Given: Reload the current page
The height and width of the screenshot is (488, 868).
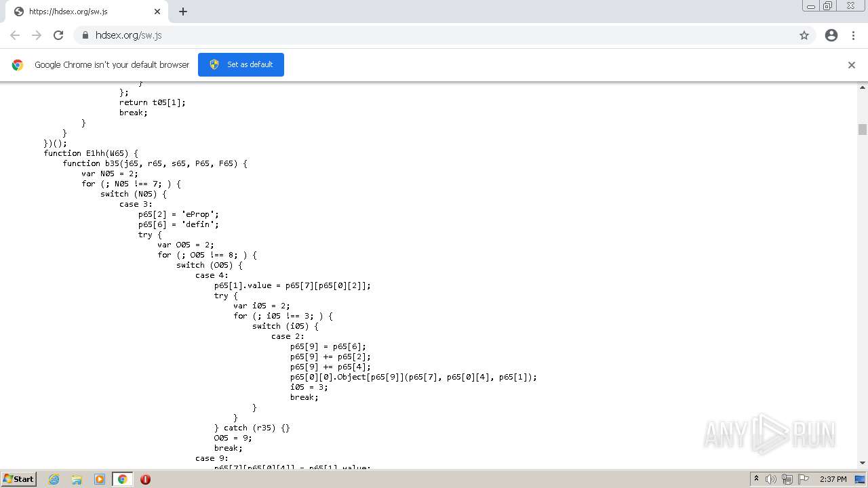Looking at the screenshot, I should tap(58, 35).
